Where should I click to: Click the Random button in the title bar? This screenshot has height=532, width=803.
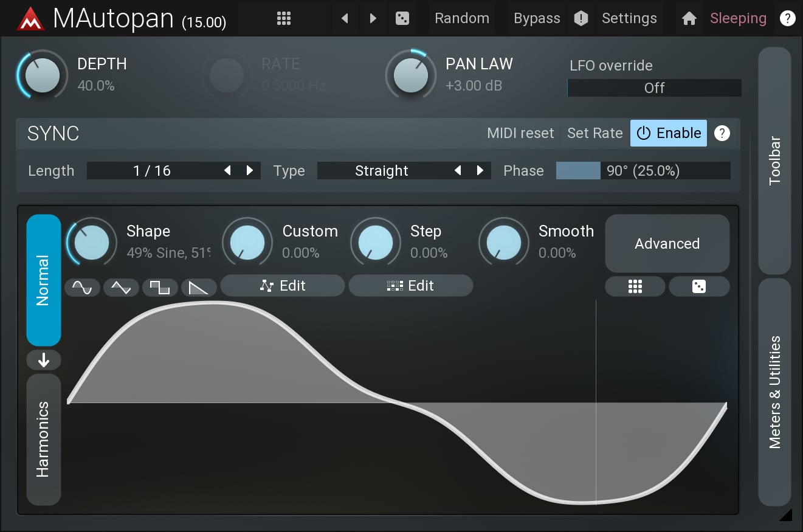click(461, 18)
